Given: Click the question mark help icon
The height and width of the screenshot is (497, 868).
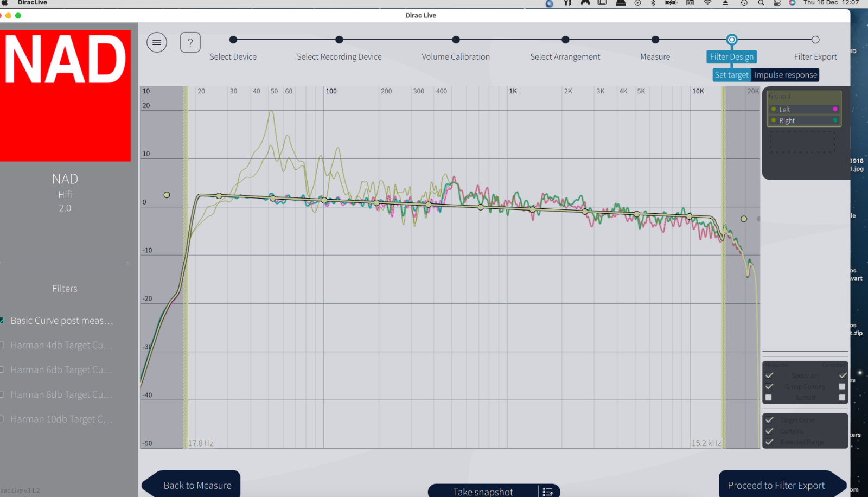Looking at the screenshot, I should [x=190, y=42].
